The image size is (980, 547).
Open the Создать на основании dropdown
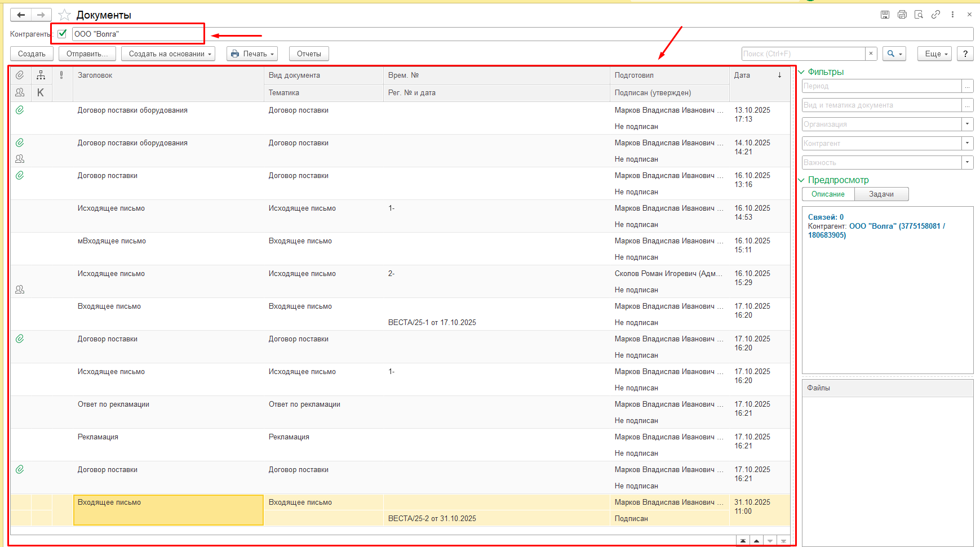[168, 54]
